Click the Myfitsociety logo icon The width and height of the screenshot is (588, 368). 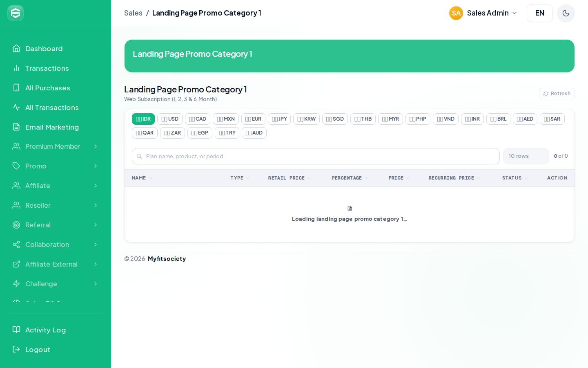click(16, 13)
